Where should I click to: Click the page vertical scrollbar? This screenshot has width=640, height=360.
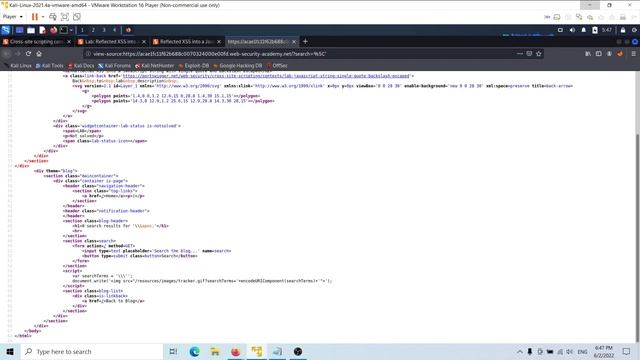(x=637, y=237)
